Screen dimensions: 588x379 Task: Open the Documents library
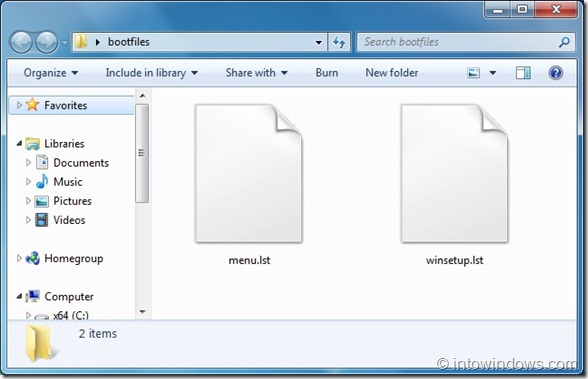pos(81,163)
